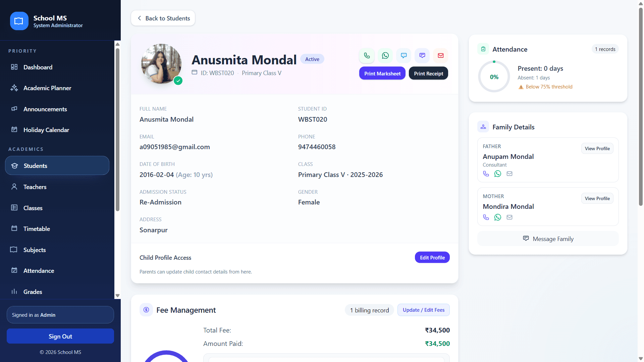This screenshot has height=362, width=644.
Task: Click the Announcements megaphone icon
Action: coord(14,109)
